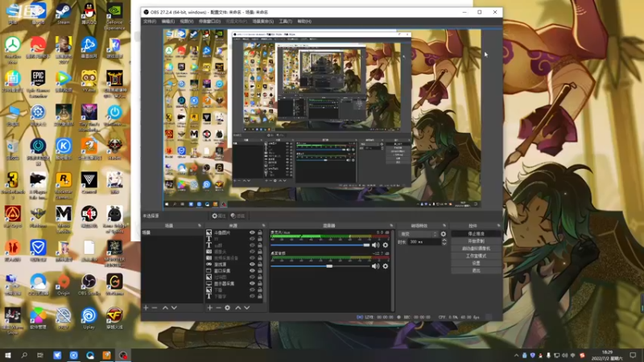Switch to 工作室模式 via its button
Screen dimensions: 644x362
point(476,256)
